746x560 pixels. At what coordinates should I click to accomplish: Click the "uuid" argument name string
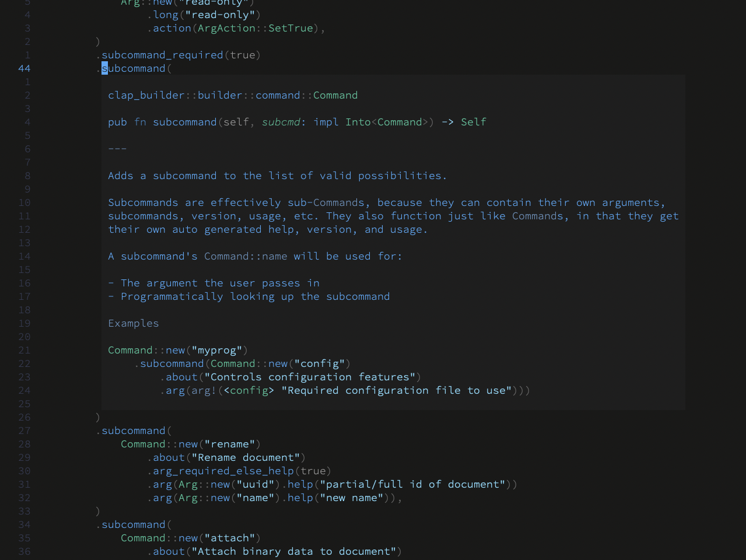point(255,485)
